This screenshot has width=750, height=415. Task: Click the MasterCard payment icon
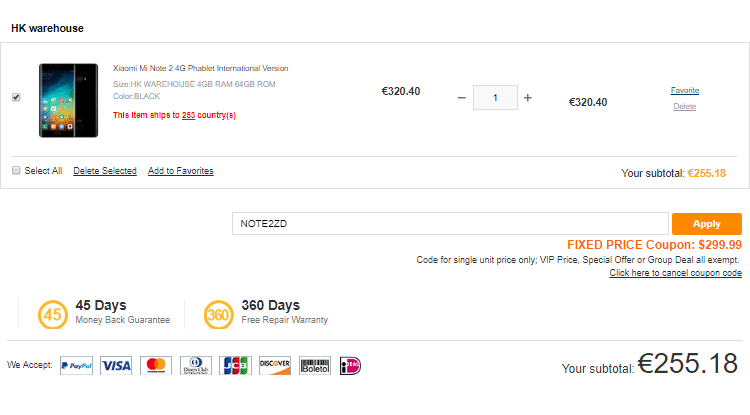point(156,366)
